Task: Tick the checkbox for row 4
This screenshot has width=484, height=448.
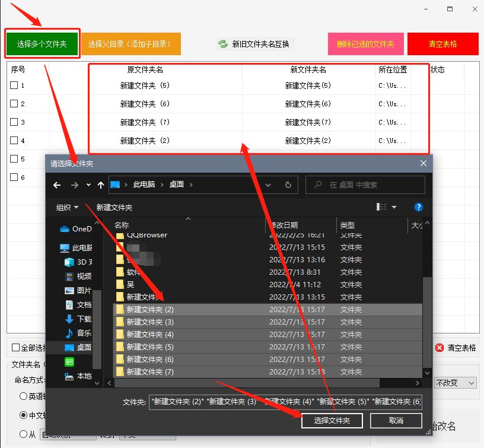Action: 14,141
